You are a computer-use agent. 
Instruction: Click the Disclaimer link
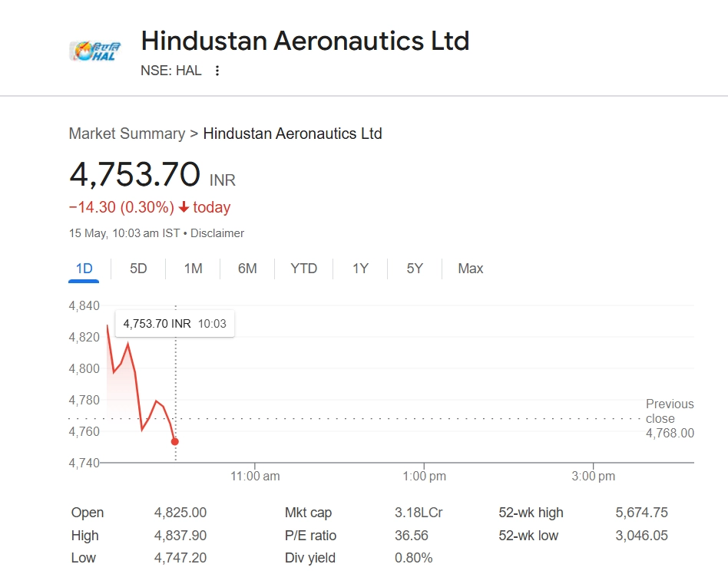[x=217, y=233]
